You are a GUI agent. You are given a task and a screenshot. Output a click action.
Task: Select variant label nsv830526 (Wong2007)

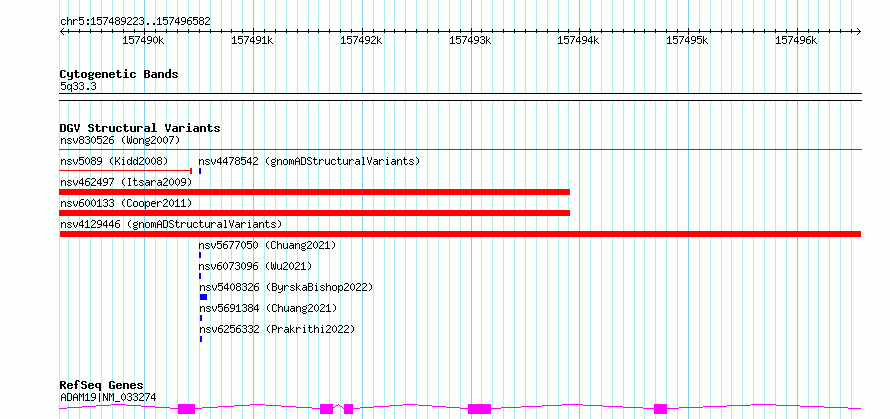(x=120, y=140)
